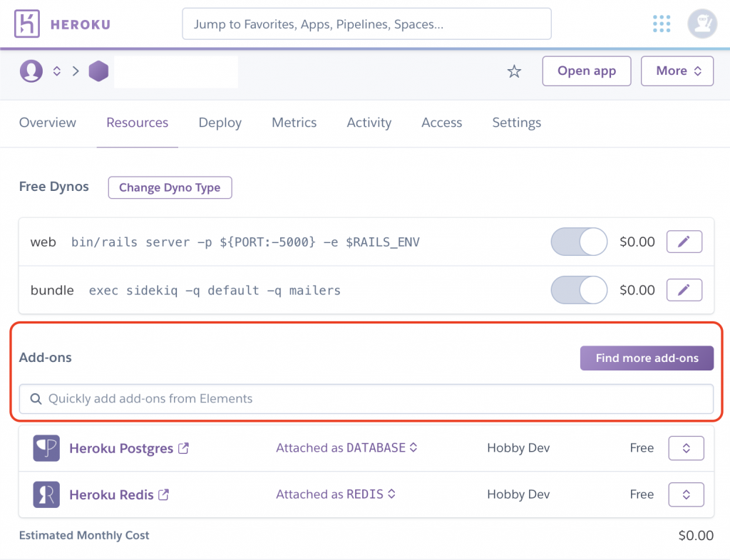Open the personal account switcher chevron
Image resolution: width=730 pixels, height=560 pixels.
(57, 71)
